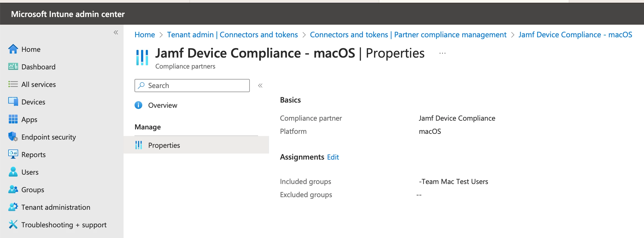The height and width of the screenshot is (238, 644).
Task: Click the 'Included groups' label
Action: click(x=306, y=182)
